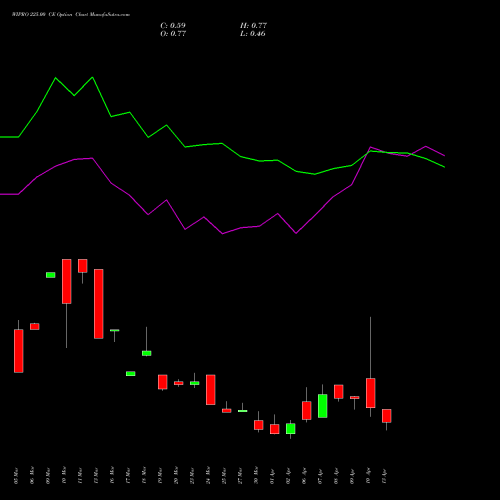Click the green indicator line's peak near 10 Mar
Viewport: 500px width, 500px height.
(55, 78)
